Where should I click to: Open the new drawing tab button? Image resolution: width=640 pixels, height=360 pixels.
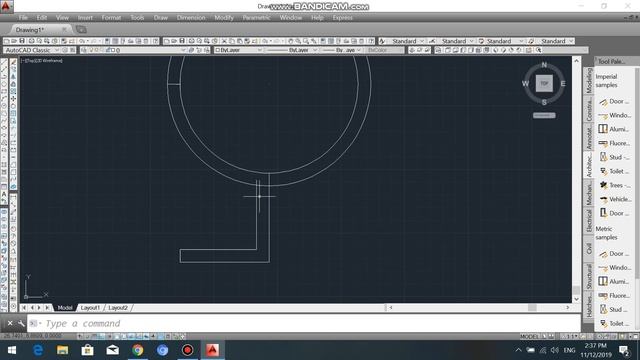coord(81,29)
